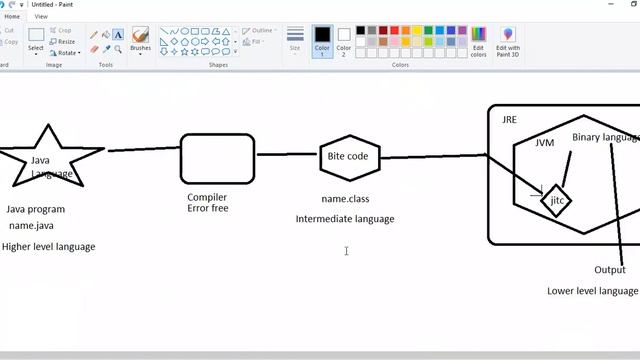Image resolution: width=640 pixels, height=360 pixels.
Task: Choose the Right arrow shape
Action: (x=205, y=42)
